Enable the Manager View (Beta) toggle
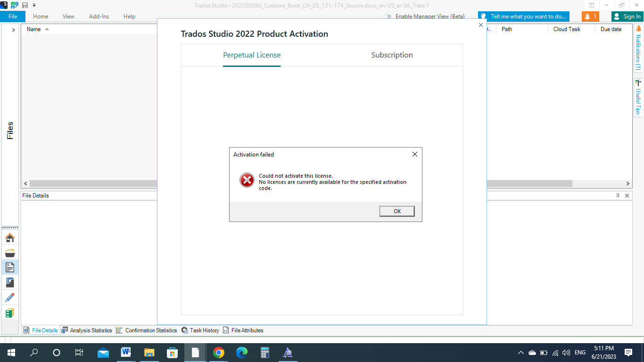This screenshot has width=644, height=362. click(x=388, y=16)
